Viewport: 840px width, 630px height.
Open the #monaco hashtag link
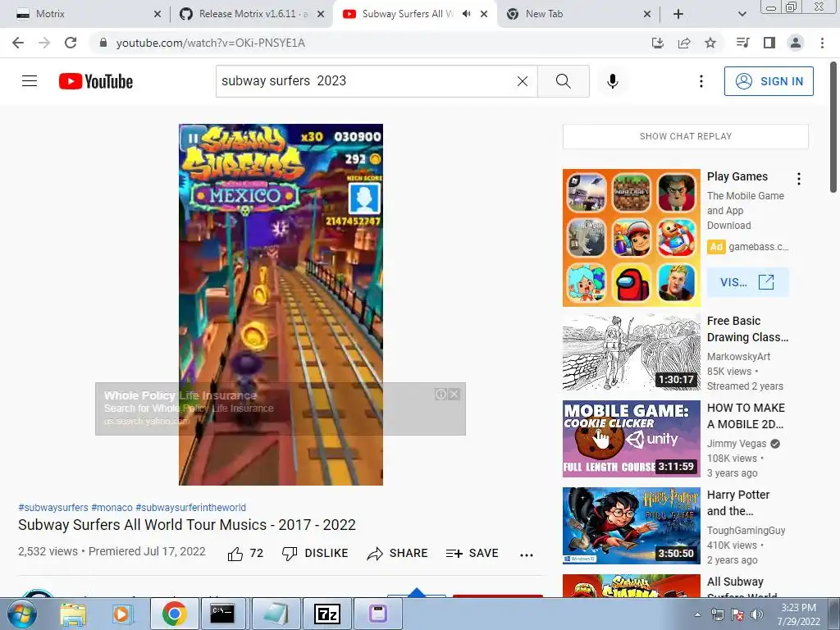pyautogui.click(x=112, y=507)
